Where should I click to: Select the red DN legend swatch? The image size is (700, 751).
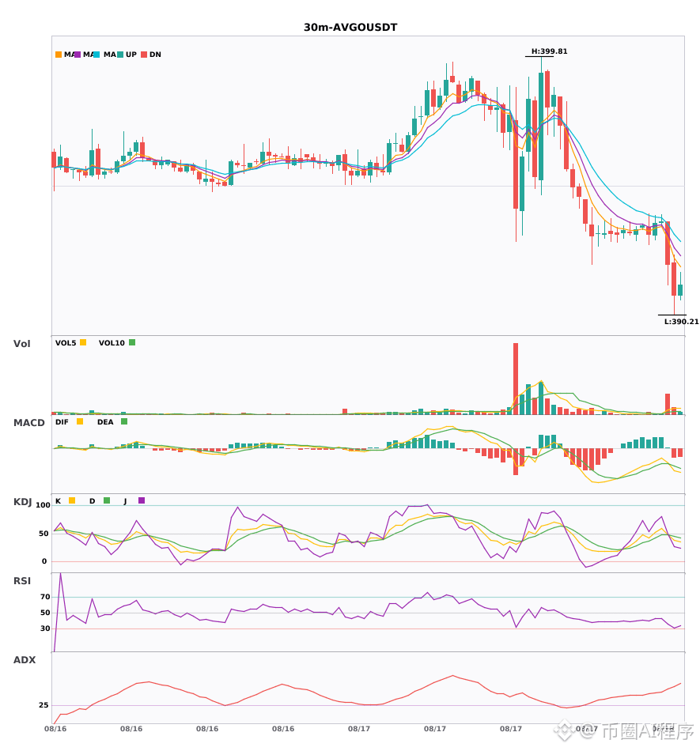144,55
